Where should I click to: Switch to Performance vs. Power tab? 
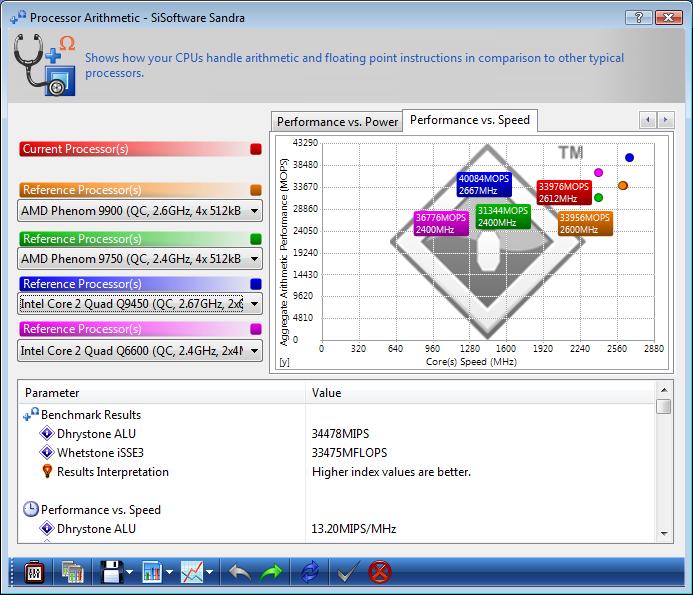click(337, 122)
